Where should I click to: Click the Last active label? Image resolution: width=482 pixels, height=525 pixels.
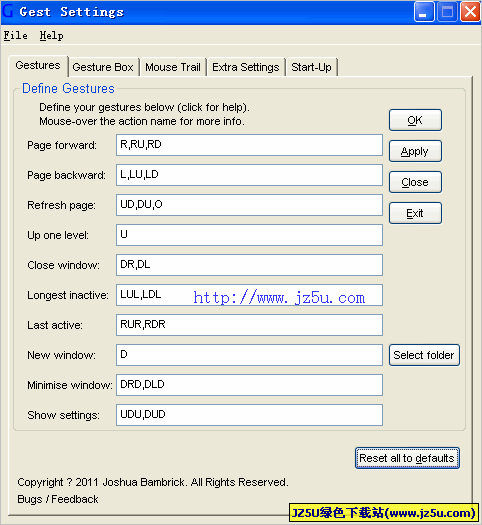(55, 325)
